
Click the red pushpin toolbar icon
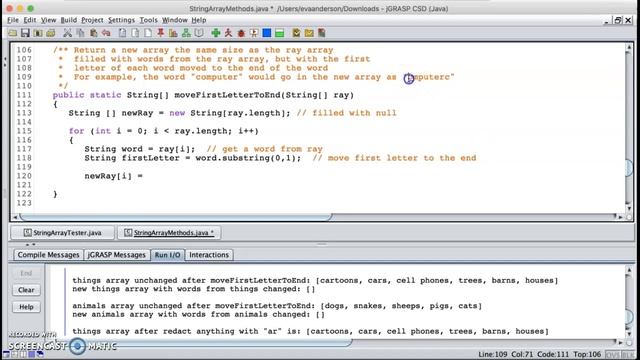pos(161,33)
